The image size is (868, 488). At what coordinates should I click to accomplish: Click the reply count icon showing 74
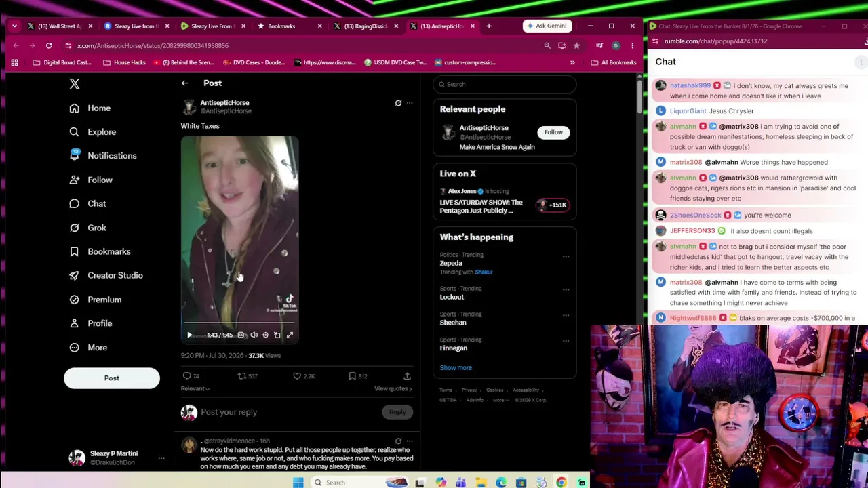(187, 376)
